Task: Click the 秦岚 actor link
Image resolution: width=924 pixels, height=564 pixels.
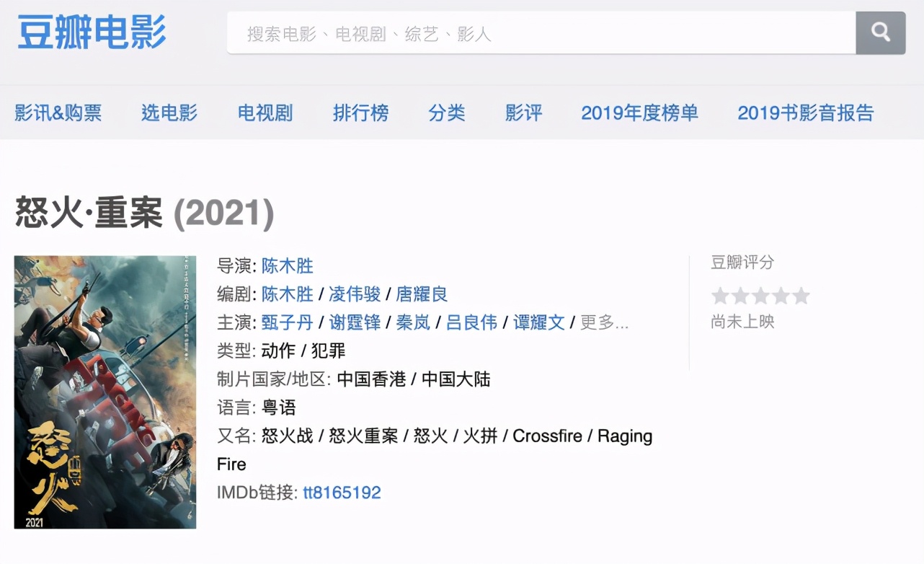Action: [x=412, y=323]
